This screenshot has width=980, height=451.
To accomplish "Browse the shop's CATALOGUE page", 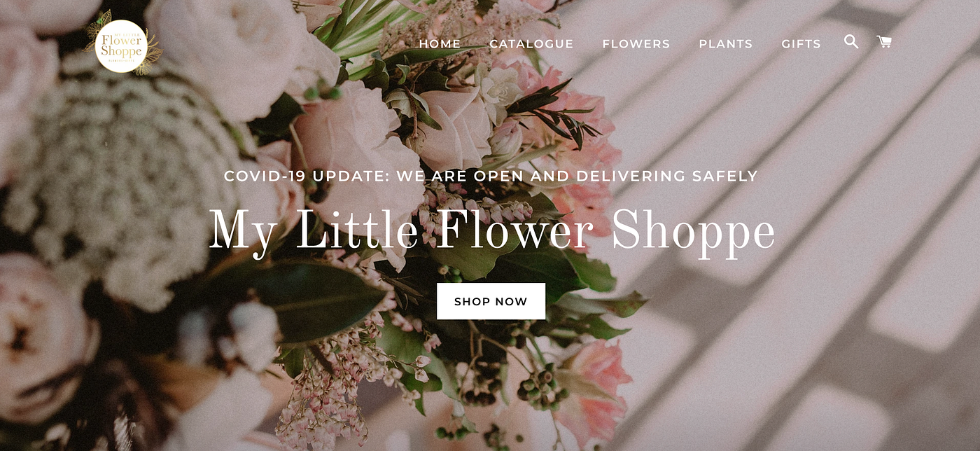I will point(531,44).
